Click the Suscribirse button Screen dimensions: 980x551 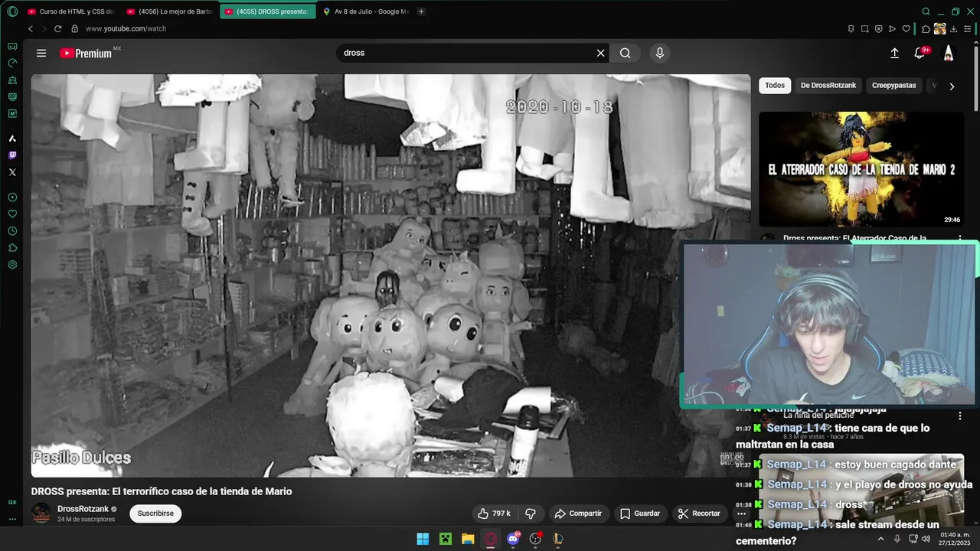tap(155, 514)
